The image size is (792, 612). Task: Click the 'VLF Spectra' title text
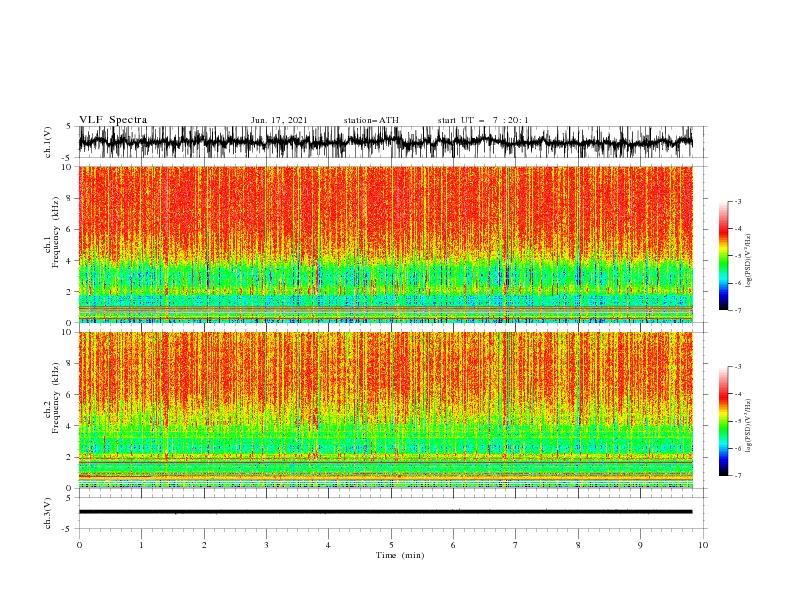pos(113,120)
